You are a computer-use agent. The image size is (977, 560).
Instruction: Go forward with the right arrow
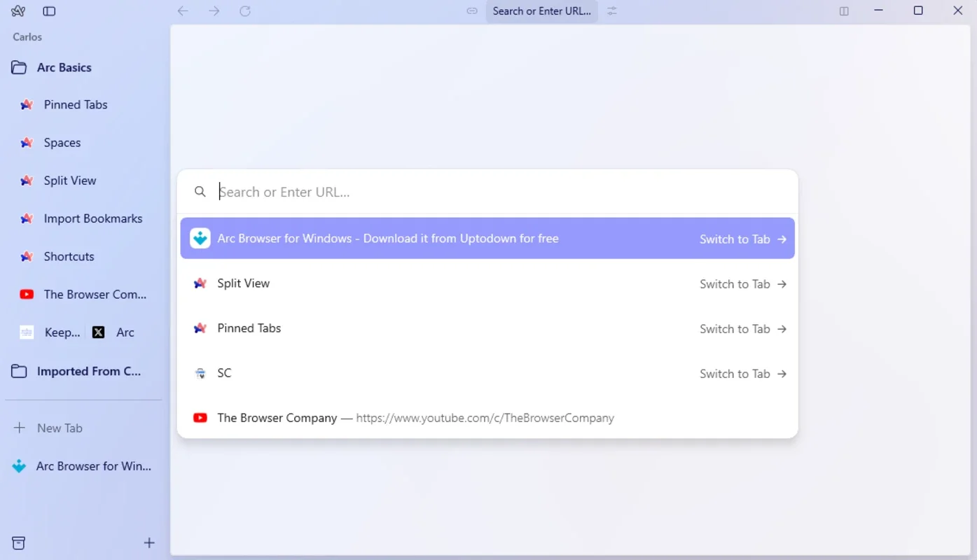tap(214, 11)
